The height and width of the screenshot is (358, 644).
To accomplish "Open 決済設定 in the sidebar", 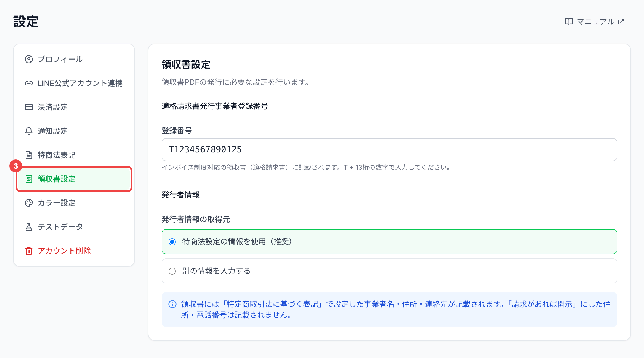I will [74, 107].
